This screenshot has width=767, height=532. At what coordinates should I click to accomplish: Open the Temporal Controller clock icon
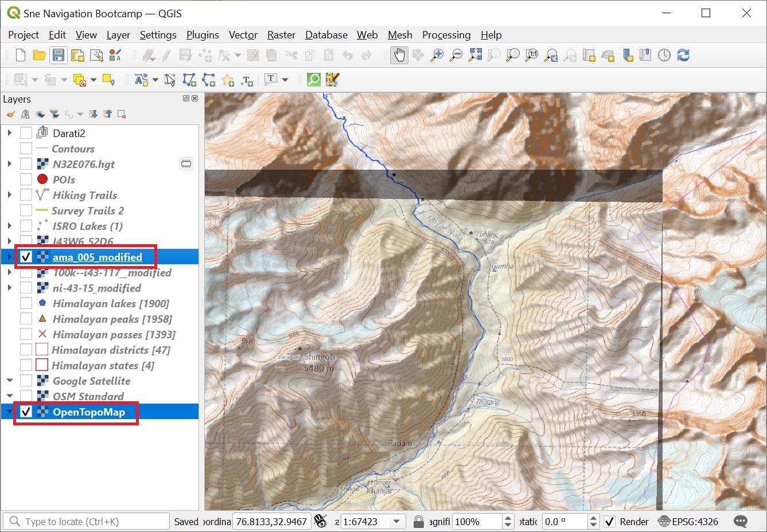pos(664,55)
